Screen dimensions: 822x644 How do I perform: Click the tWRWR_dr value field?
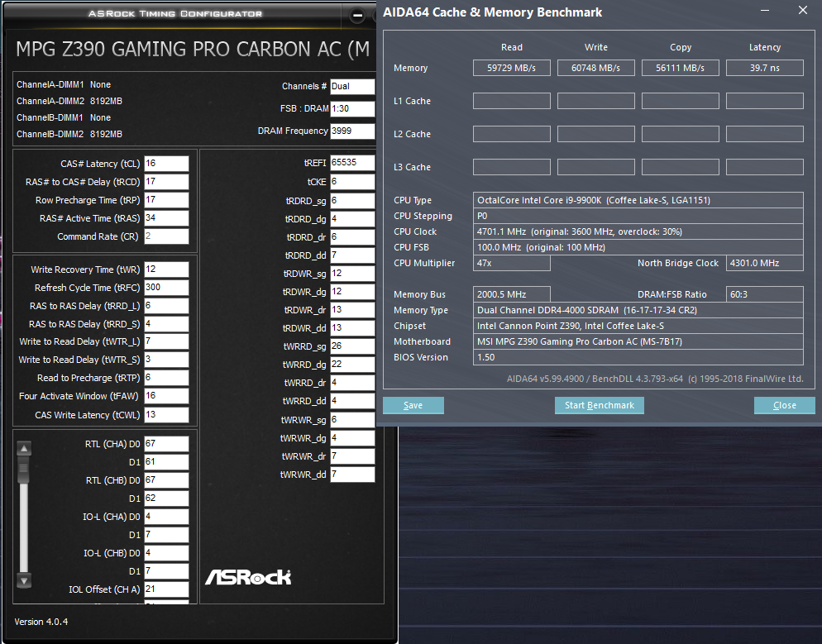(352, 456)
